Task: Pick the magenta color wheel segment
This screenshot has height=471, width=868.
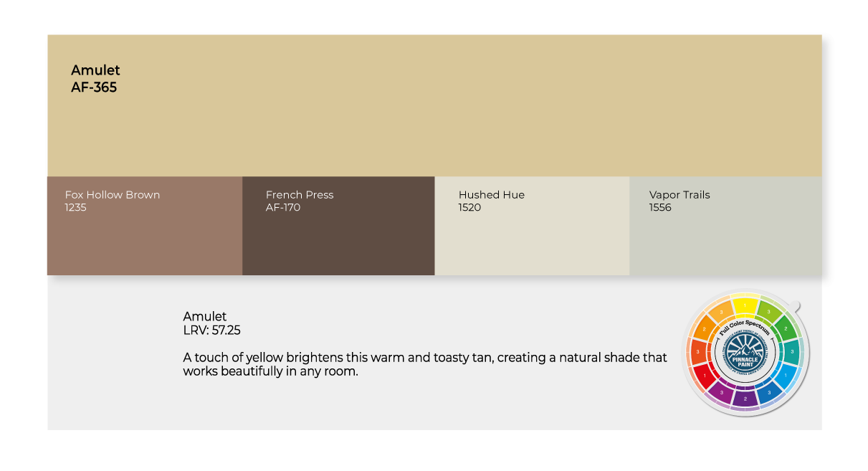Action: coord(721,393)
